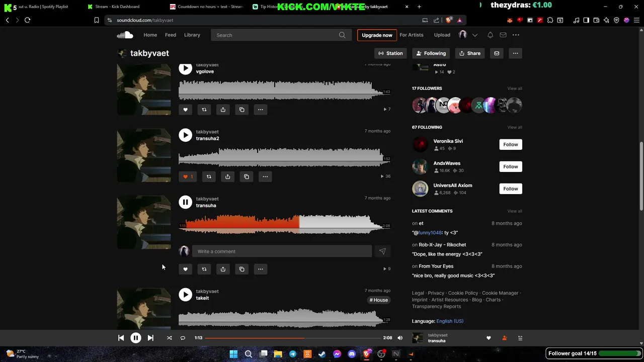
Task: Like the transuha track in list
Action: point(185,269)
